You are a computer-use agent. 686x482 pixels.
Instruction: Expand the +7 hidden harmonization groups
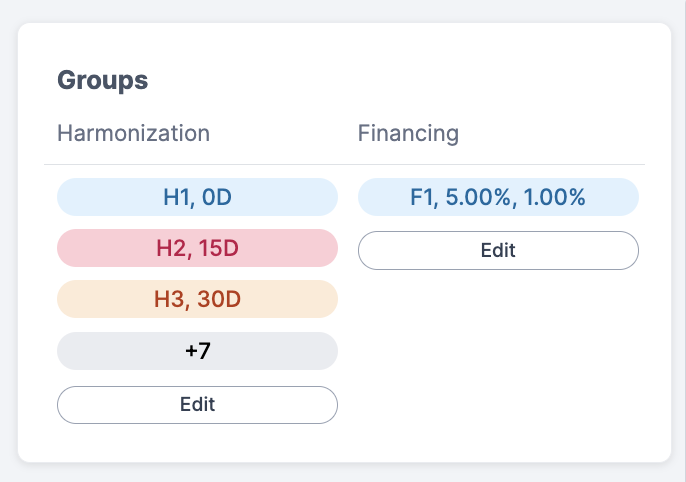tap(197, 351)
